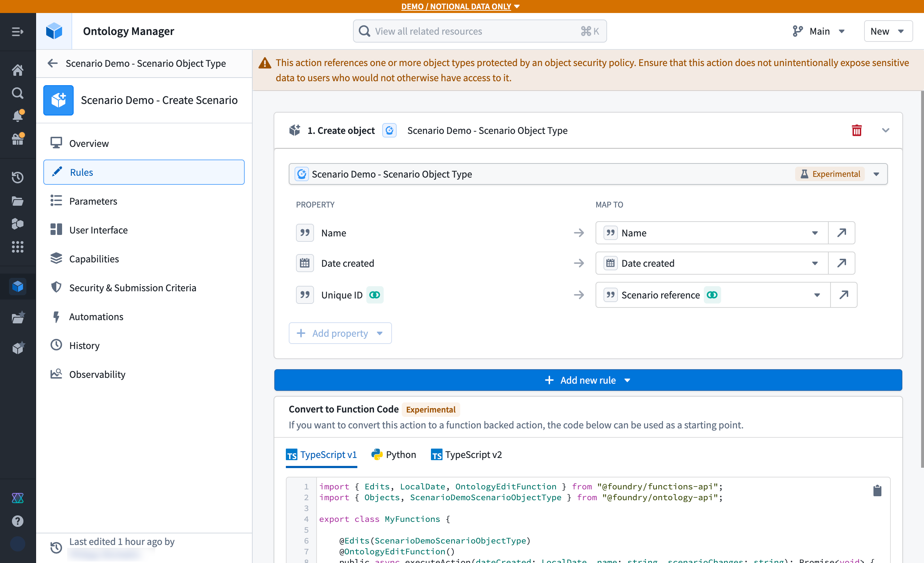Open the help question mark icon
Image resolution: width=924 pixels, height=563 pixels.
point(17,521)
